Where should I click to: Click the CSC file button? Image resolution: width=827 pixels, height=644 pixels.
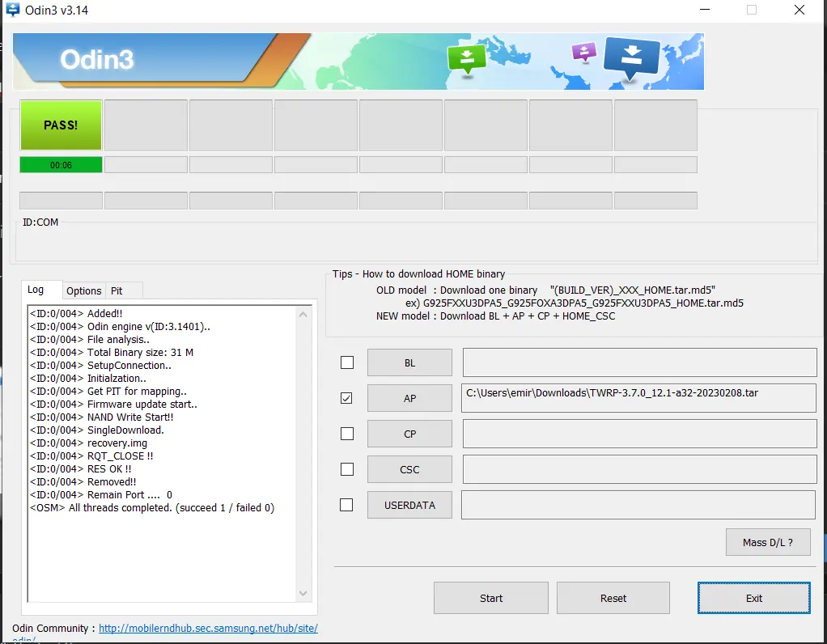tap(409, 469)
